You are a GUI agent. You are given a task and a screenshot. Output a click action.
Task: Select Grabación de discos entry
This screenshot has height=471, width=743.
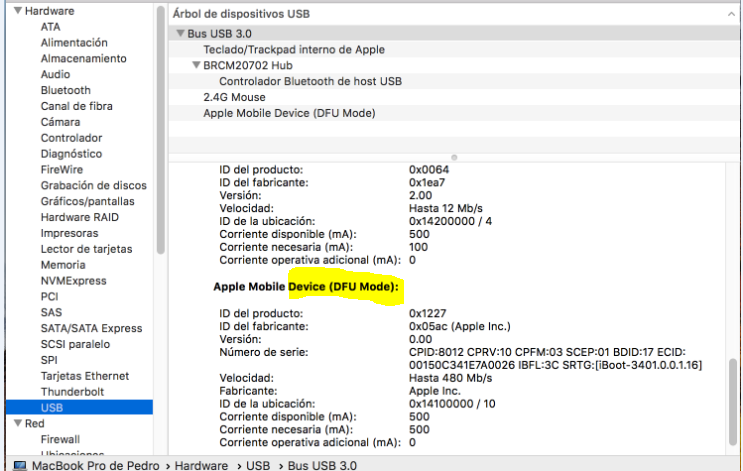93,186
